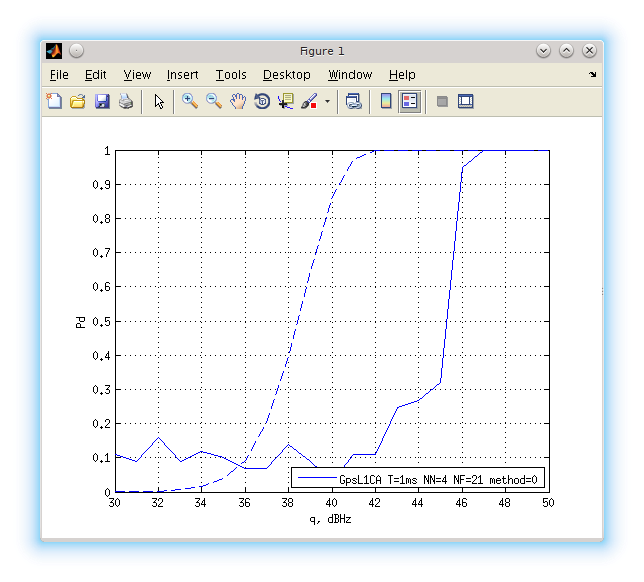Open a file with the folder icon
This screenshot has height=582, width=644.
point(77,101)
